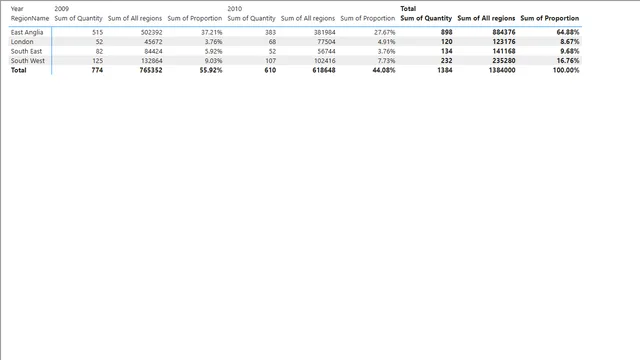The image size is (640, 360).
Task: Click the value 235280
Action: (504, 60)
